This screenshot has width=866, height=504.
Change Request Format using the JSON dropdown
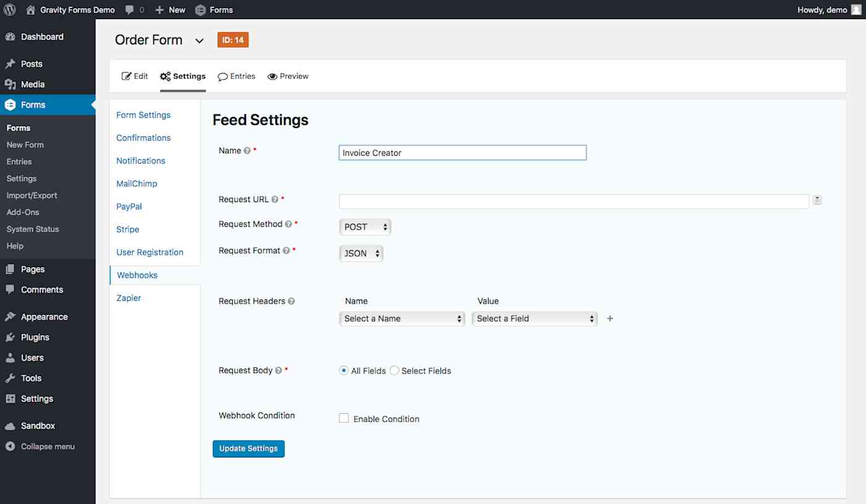click(x=361, y=253)
